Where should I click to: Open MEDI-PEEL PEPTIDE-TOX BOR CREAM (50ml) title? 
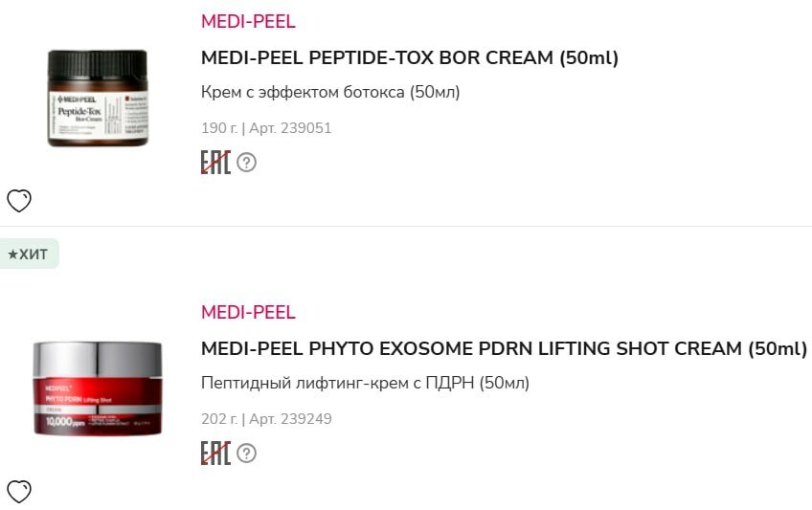tap(410, 57)
